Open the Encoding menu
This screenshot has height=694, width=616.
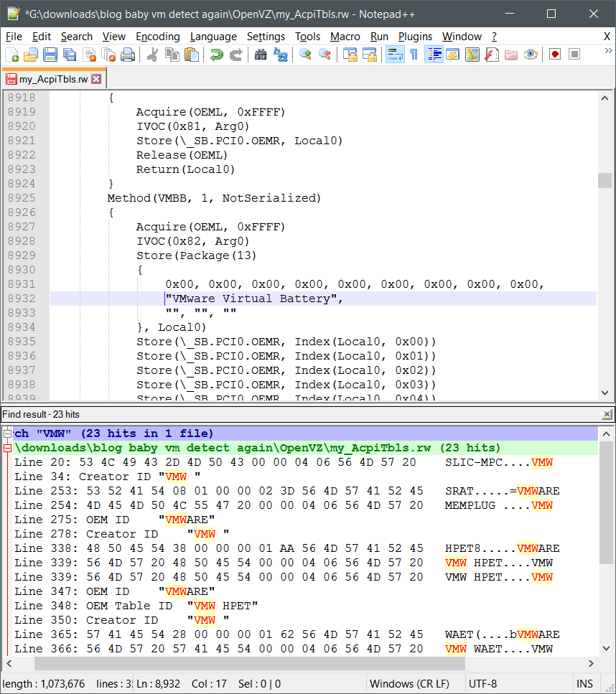click(x=158, y=37)
